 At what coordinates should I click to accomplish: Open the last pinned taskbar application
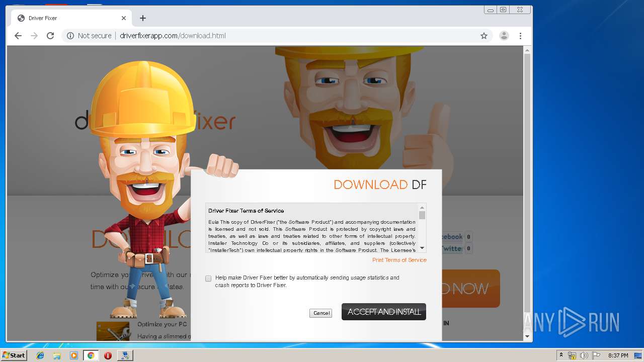pos(125,355)
